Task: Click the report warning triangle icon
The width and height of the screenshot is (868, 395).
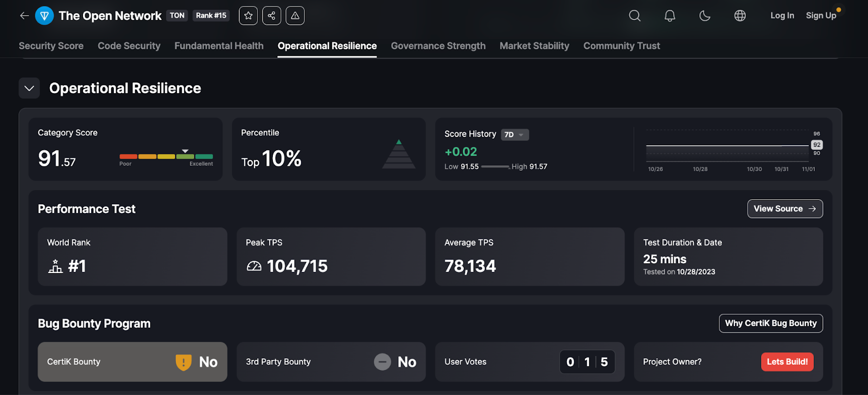Action: coord(295,16)
